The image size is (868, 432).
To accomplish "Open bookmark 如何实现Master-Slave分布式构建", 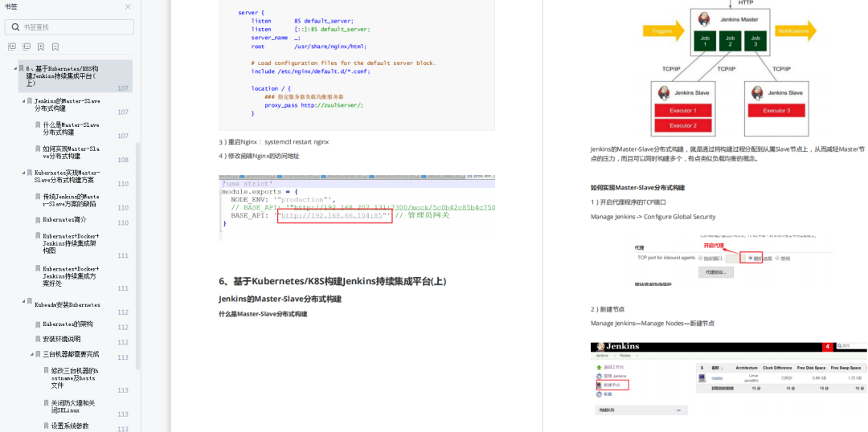I will [x=71, y=153].
